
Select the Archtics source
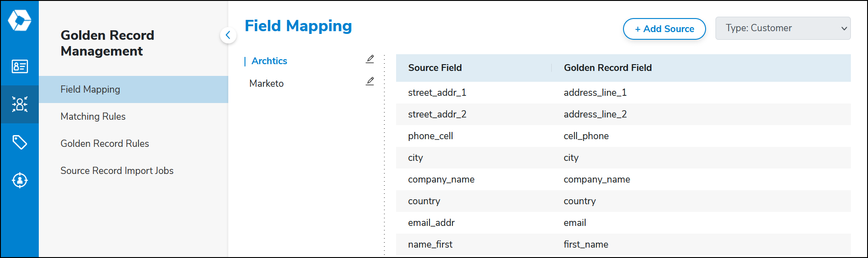coord(269,61)
